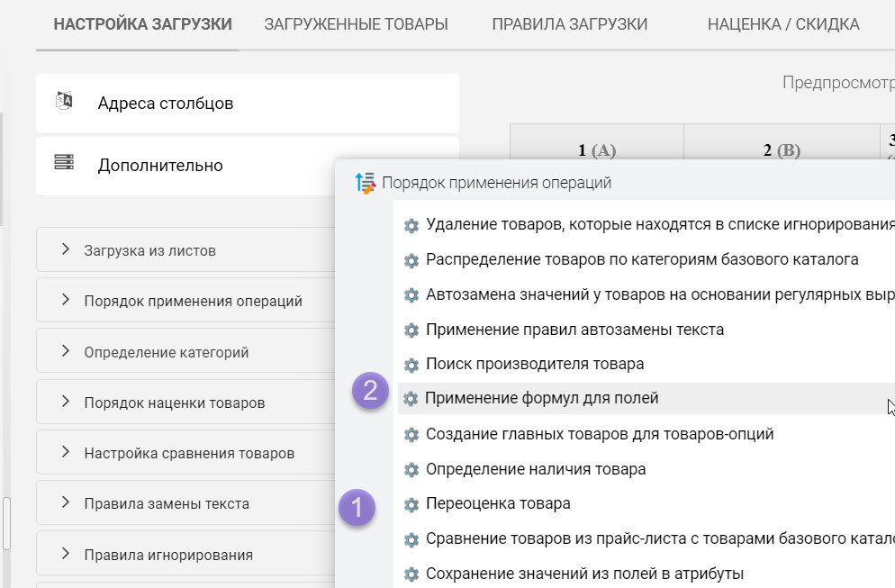
Task: Click the Правила замены текста label
Action: pos(167,503)
